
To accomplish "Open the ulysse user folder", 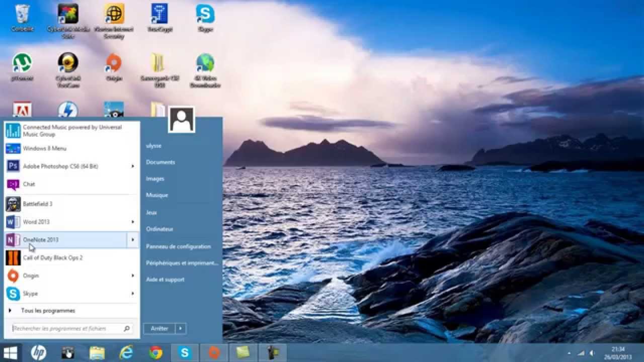I will pos(153,146).
